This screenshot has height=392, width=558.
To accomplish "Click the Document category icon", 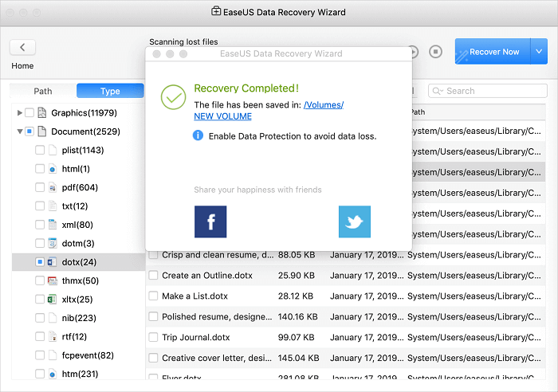I will [42, 131].
